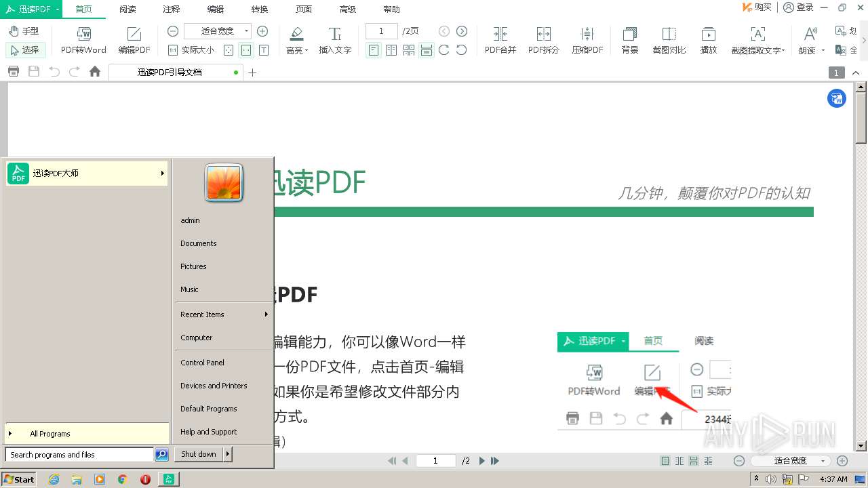Set view to actual size (实际大小)

pos(191,50)
